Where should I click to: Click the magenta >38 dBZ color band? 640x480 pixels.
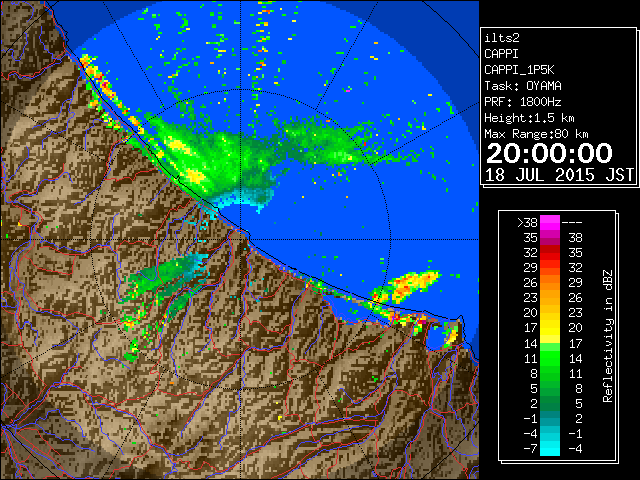click(x=550, y=222)
